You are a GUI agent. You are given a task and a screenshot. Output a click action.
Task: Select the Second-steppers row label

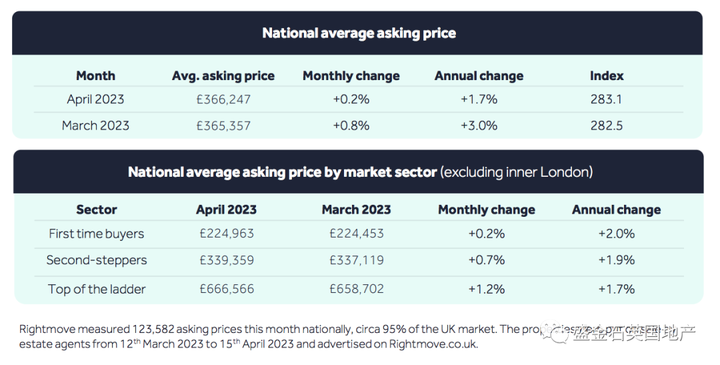point(96,260)
